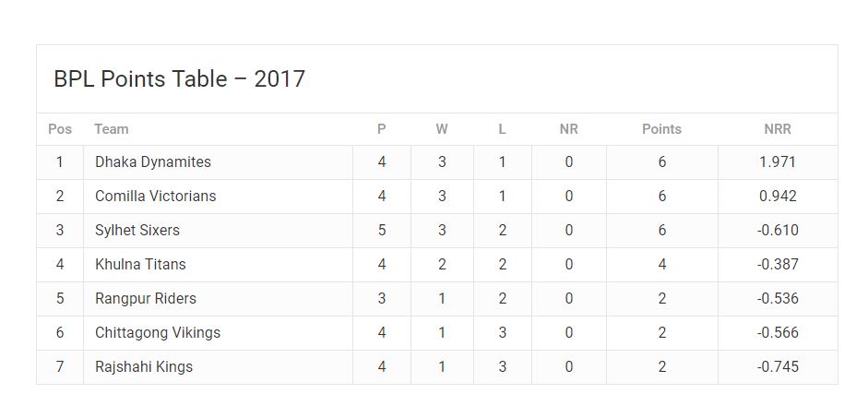868x418 pixels.
Task: Click the BPL Points Table – 2017 heading
Action: 179,78
